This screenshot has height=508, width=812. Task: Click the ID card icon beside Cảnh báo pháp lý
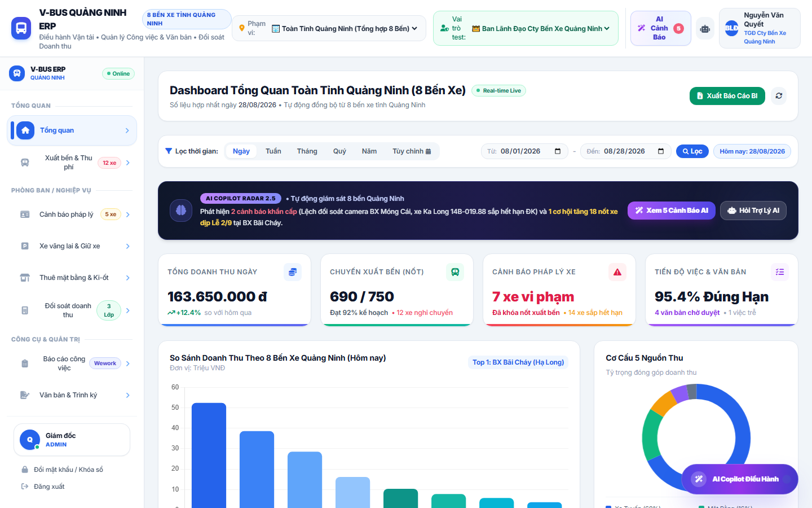coord(25,214)
